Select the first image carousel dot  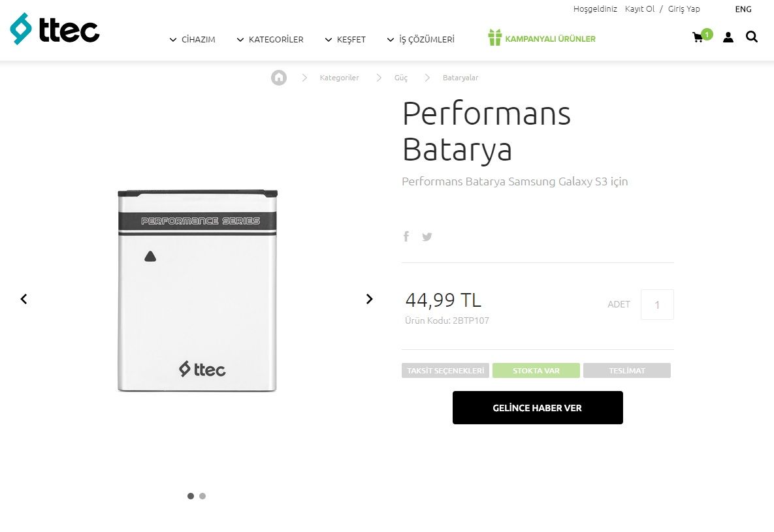coord(191,496)
